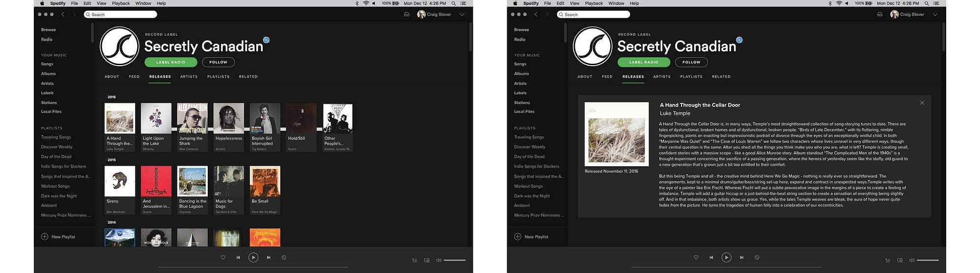This screenshot has height=273, width=980.
Task: Click the Spotlight search icon in left menu bar
Action: [453, 3]
